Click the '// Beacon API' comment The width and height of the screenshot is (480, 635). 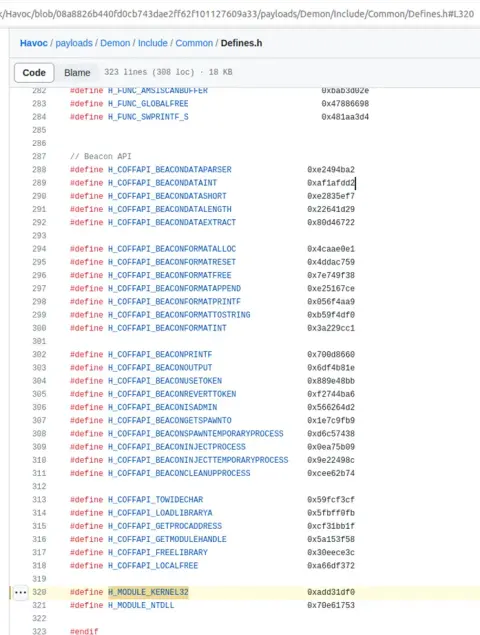point(100,156)
